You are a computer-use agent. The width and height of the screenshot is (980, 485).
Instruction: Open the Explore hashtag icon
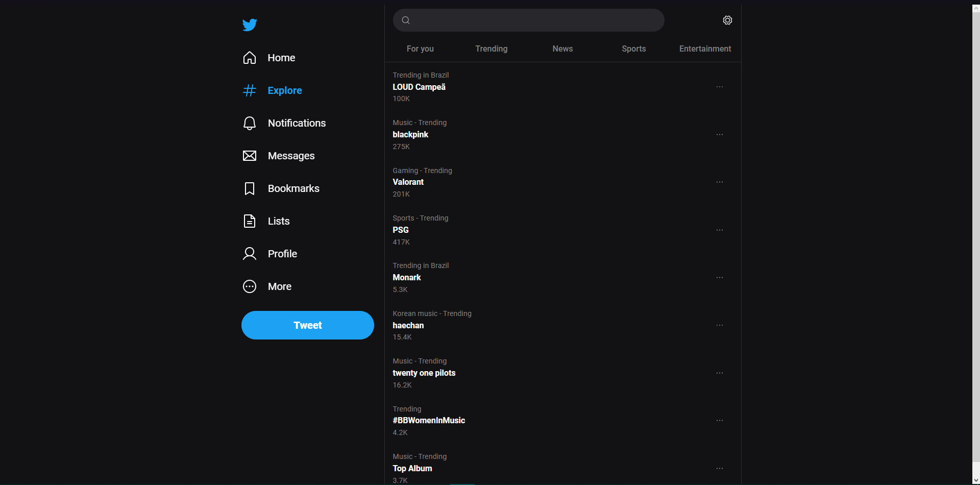click(250, 90)
